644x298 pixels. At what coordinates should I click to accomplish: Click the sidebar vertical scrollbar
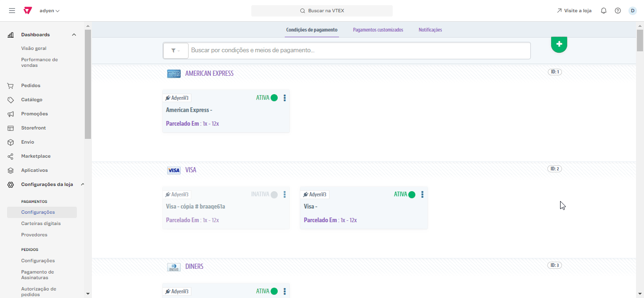[x=88, y=84]
